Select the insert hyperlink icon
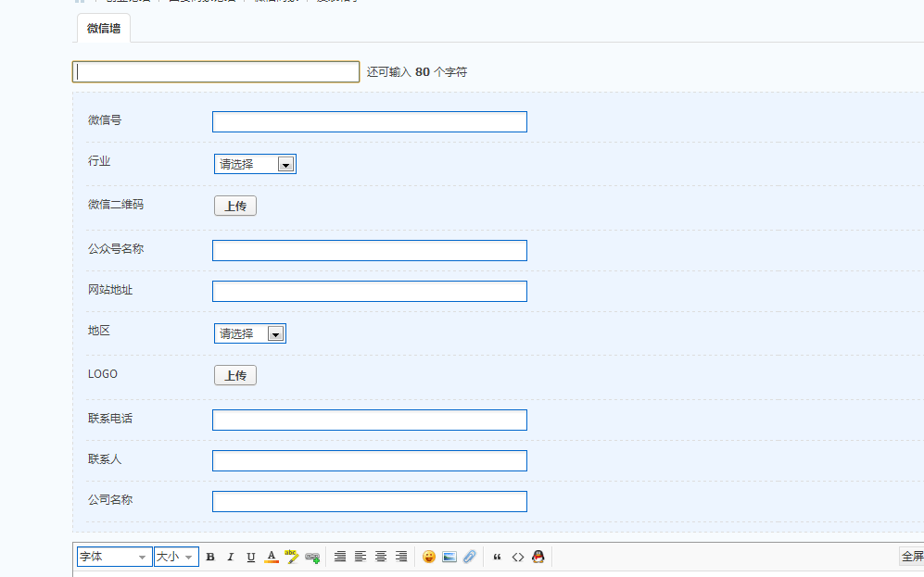The width and height of the screenshot is (924, 577). point(311,556)
